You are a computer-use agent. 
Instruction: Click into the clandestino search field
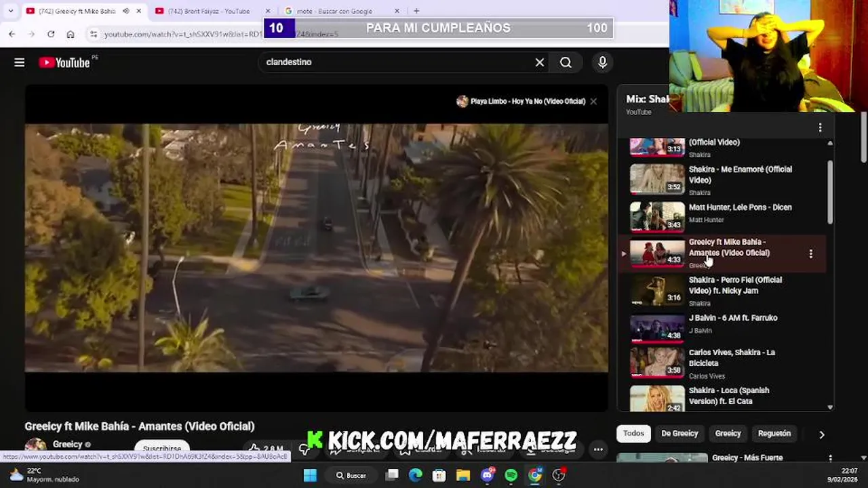click(397, 62)
